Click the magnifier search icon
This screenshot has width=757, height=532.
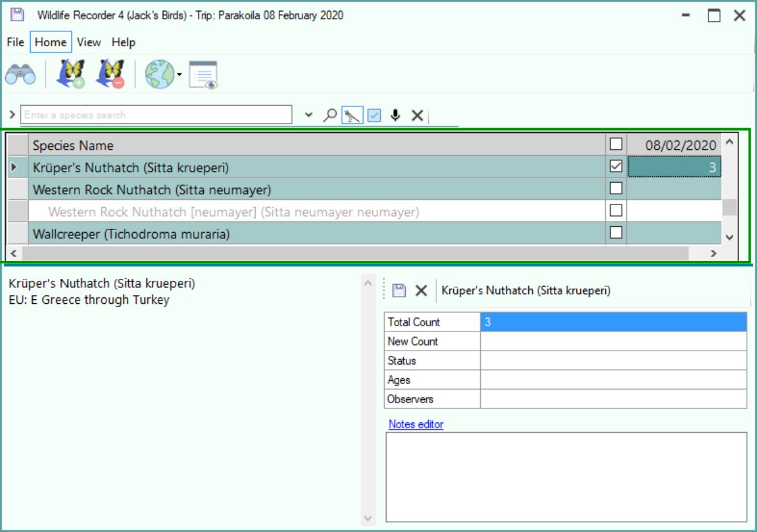[329, 115]
